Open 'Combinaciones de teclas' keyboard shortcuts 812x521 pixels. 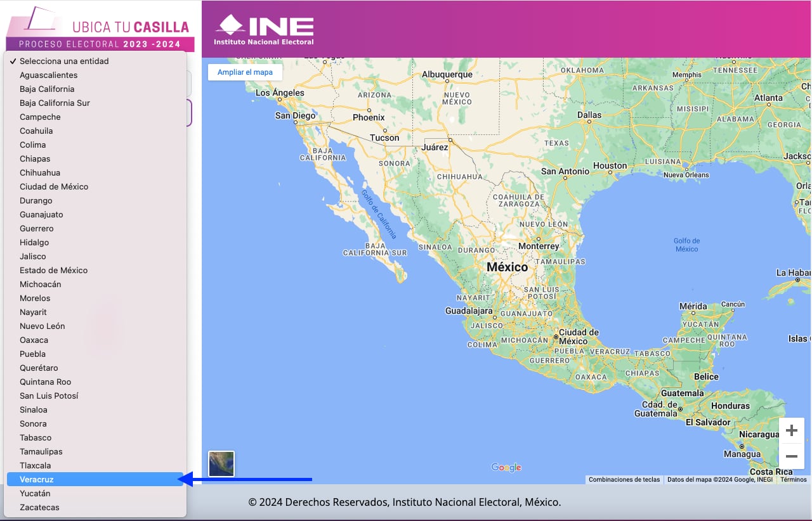624,479
